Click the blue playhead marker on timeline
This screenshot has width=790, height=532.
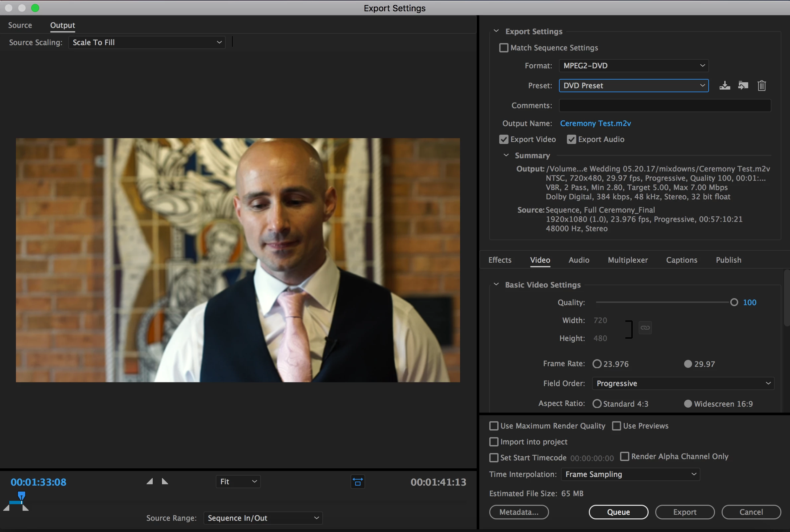click(x=21, y=496)
